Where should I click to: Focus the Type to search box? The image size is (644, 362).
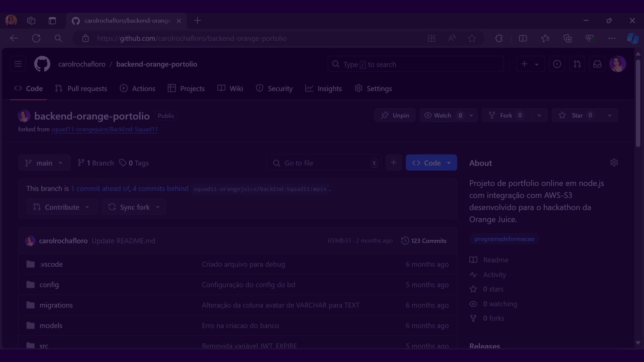click(416, 64)
